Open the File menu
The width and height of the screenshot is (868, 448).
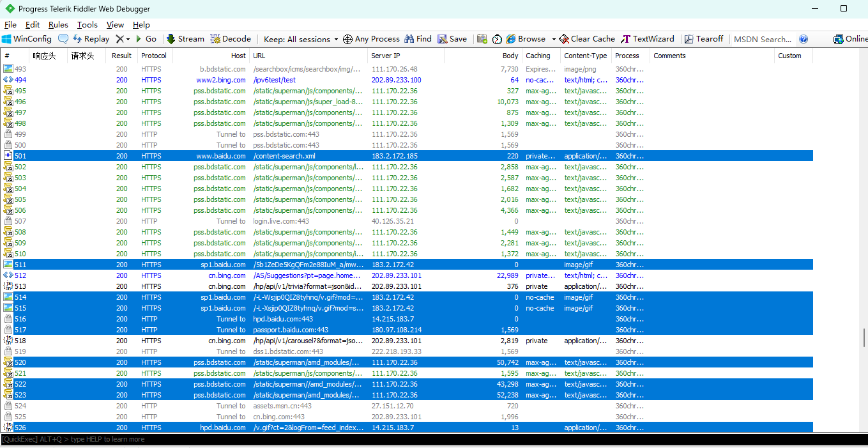point(10,25)
